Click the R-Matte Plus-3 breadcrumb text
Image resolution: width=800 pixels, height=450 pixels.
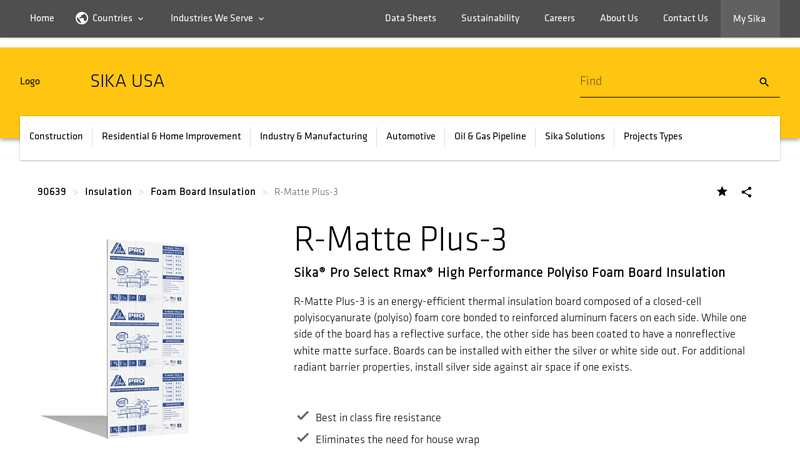pyautogui.click(x=306, y=192)
